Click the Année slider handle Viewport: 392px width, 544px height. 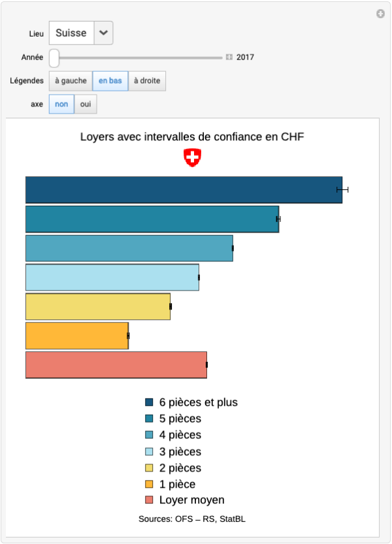point(54,57)
